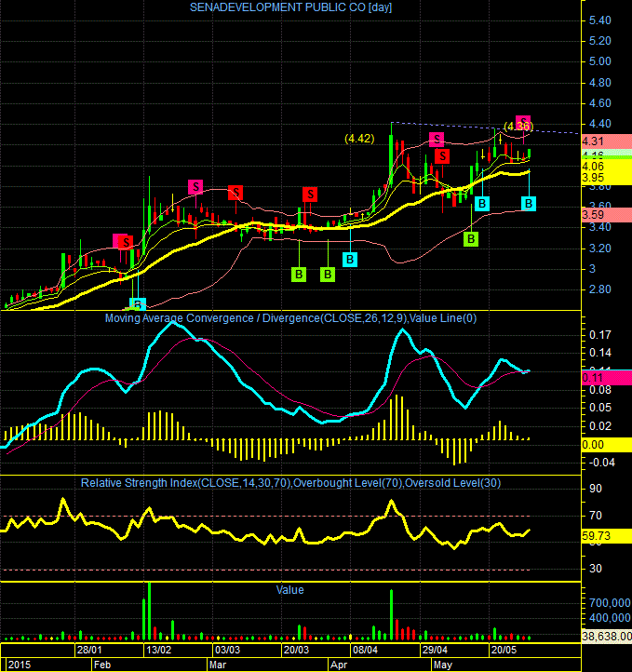Click the (4.42) peak price annotation
The height and width of the screenshot is (672, 632).
point(359,139)
